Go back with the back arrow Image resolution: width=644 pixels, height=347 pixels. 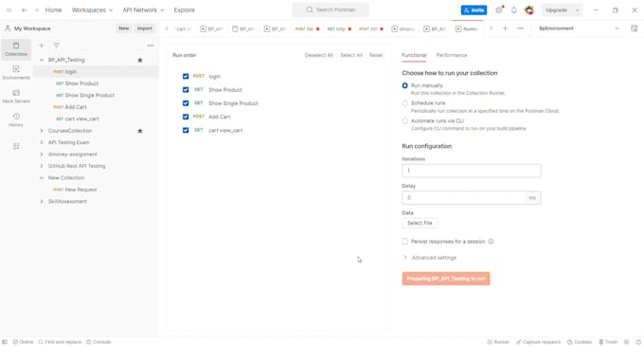coord(25,9)
